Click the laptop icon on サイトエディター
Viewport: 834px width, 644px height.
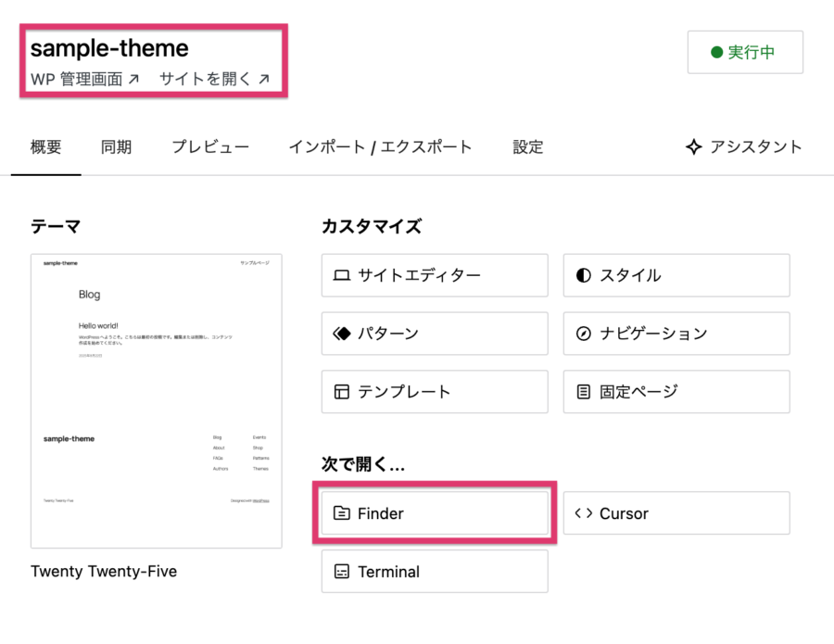(341, 275)
